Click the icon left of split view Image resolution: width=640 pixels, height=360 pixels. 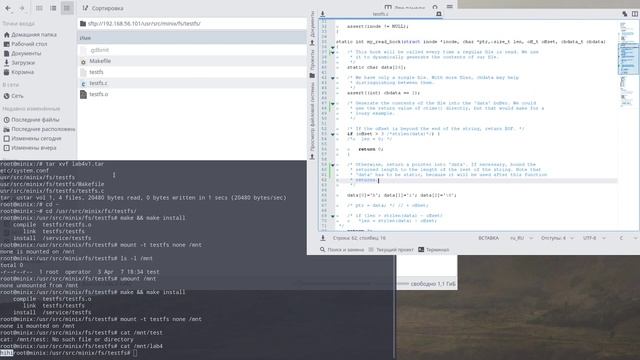tap(624, 14)
